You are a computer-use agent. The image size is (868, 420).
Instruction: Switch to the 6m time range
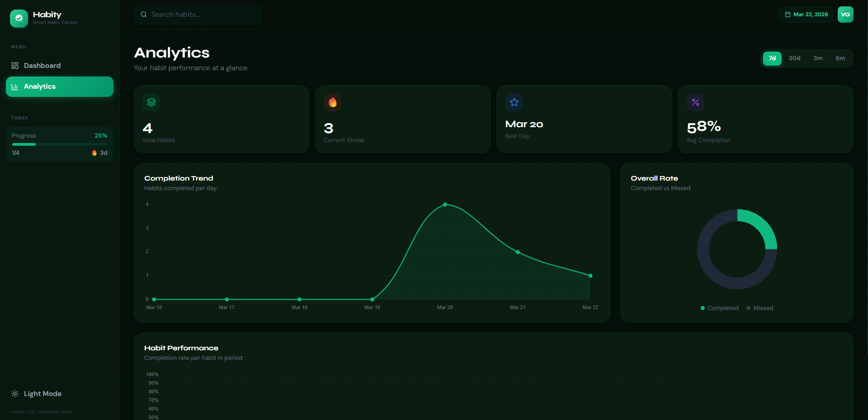[840, 58]
